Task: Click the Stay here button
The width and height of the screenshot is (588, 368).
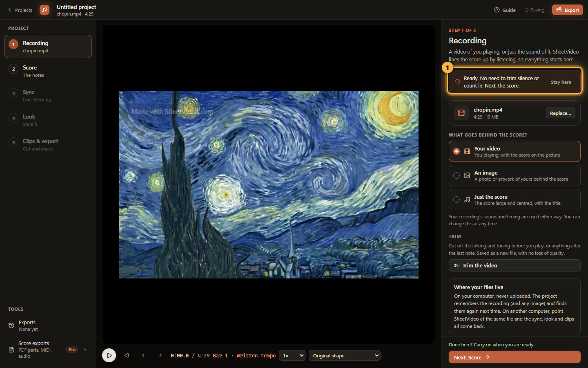Action: (x=561, y=82)
